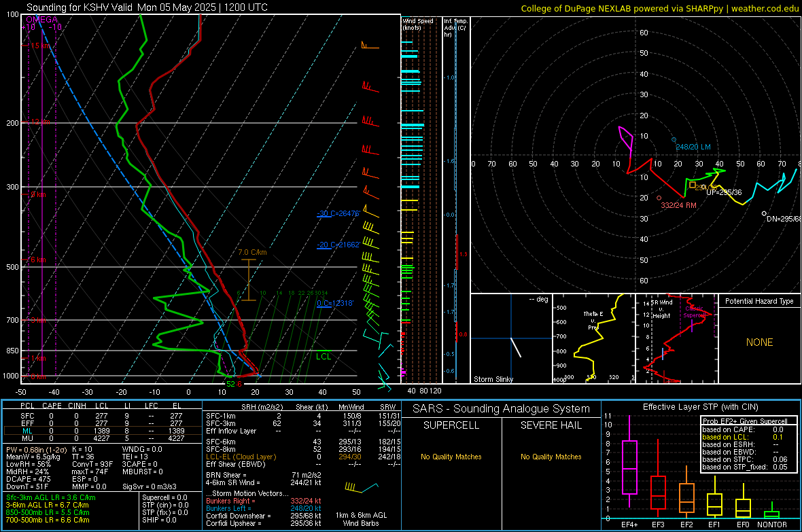Click the 'maxT = 74F' value

[90, 472]
